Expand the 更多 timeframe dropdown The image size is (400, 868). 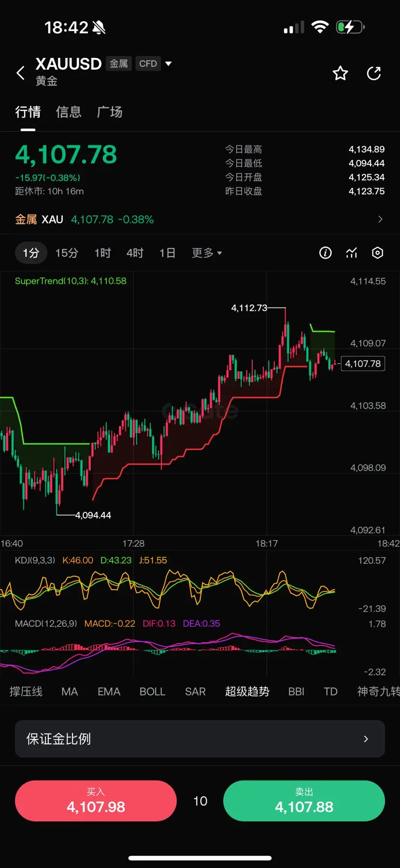click(x=207, y=253)
